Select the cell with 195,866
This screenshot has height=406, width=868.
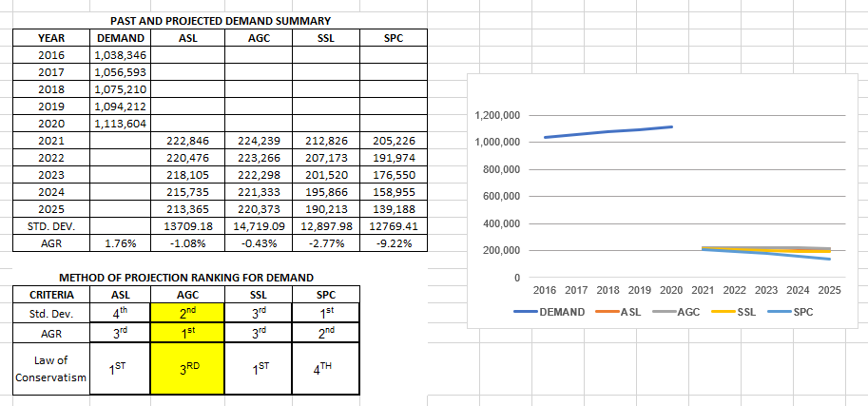[x=326, y=192]
